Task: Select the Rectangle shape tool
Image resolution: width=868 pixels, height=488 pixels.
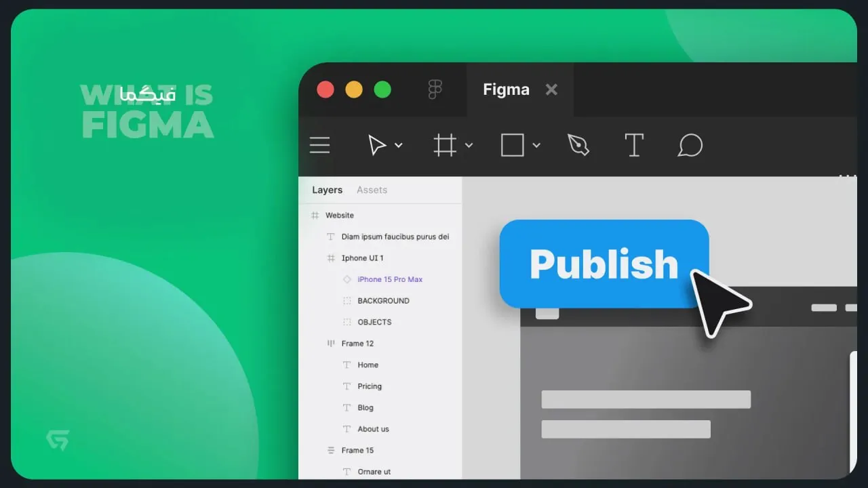Action: tap(512, 145)
